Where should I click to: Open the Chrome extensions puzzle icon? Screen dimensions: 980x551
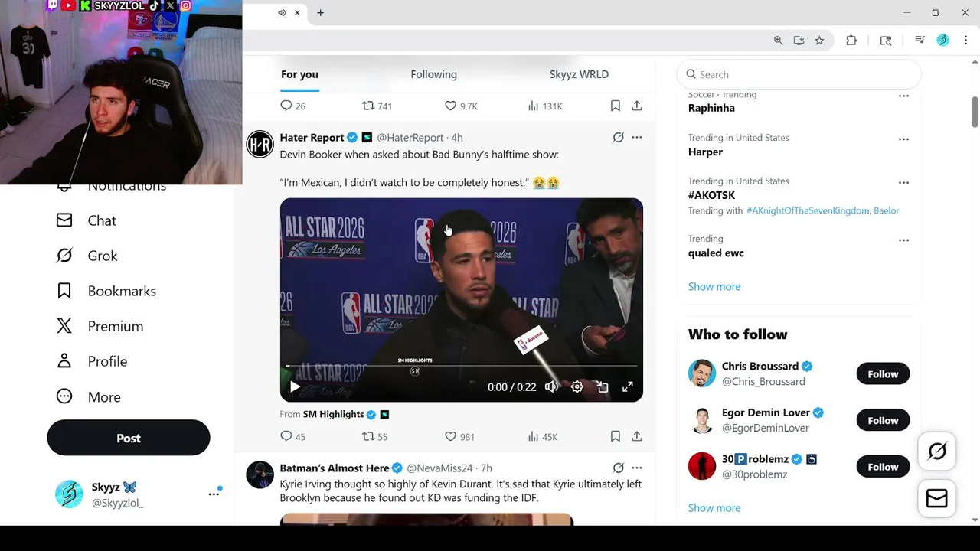pyautogui.click(x=851, y=41)
